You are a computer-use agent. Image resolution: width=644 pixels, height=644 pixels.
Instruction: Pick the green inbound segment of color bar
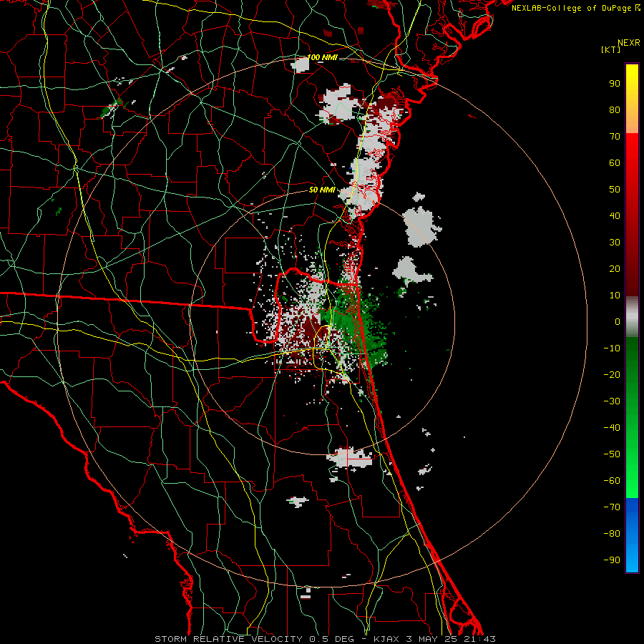coord(632,417)
